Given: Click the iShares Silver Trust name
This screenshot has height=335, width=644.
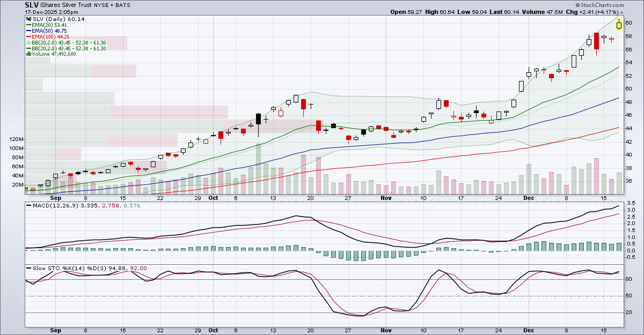Looking at the screenshot, I should click(67, 5).
